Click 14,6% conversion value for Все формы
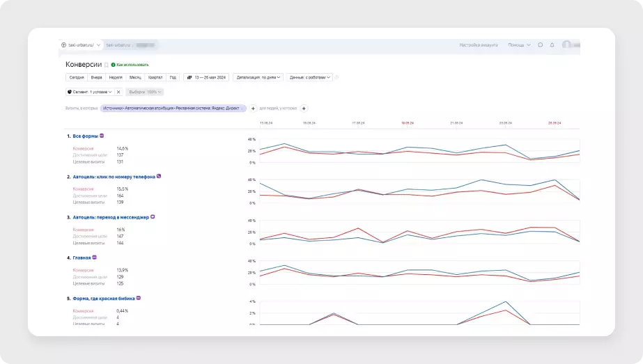Screen dimensions: 643x364 click(x=122, y=148)
